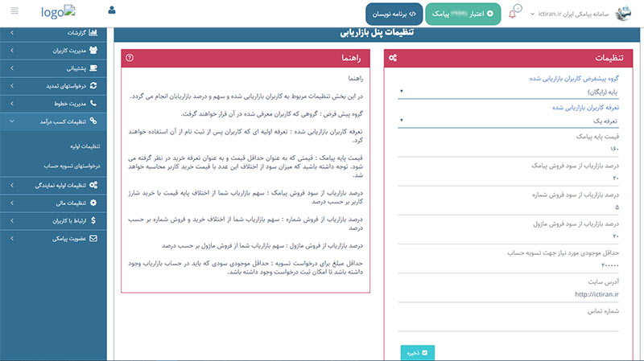The width and height of the screenshot is (644, 361).
Task: Click the ذخیره save button
Action: tap(417, 353)
